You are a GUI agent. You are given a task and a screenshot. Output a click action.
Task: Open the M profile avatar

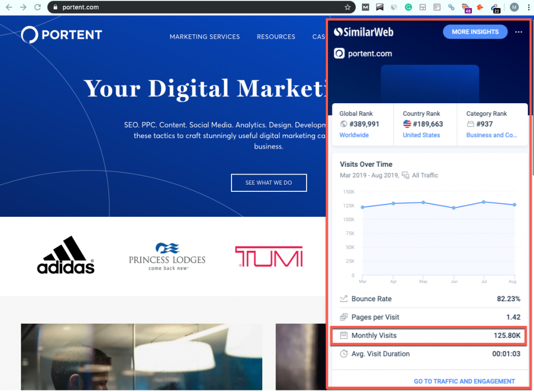pos(514,7)
